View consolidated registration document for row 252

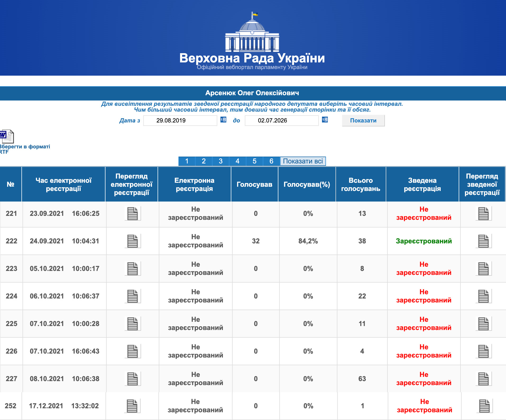[x=485, y=406]
